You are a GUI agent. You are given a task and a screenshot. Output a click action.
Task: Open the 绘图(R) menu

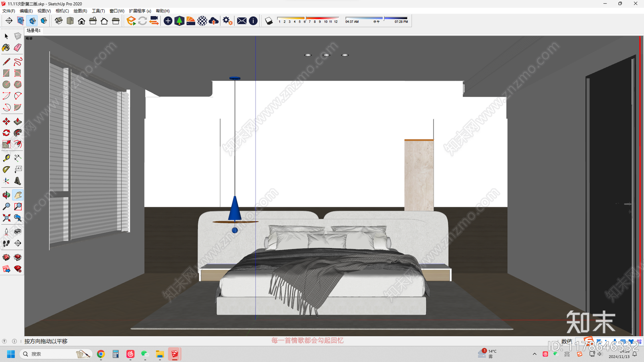[80, 11]
